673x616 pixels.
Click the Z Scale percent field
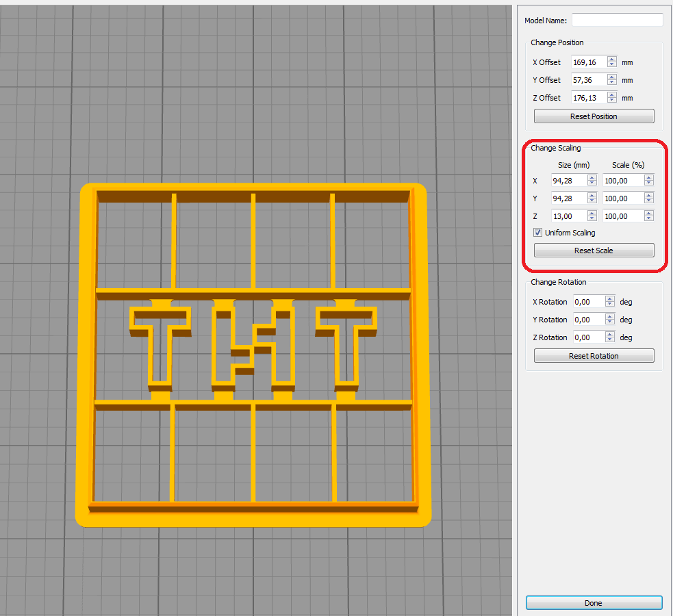pos(623,216)
